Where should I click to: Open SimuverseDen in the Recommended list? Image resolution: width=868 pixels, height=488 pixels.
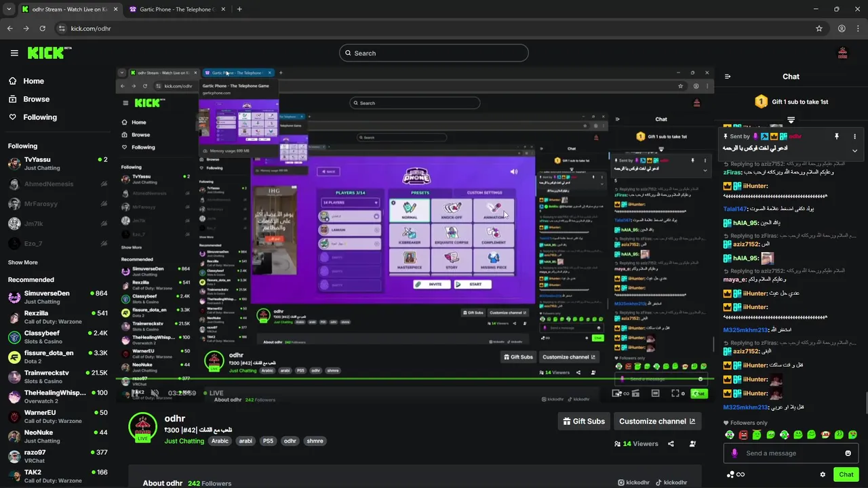(x=58, y=297)
